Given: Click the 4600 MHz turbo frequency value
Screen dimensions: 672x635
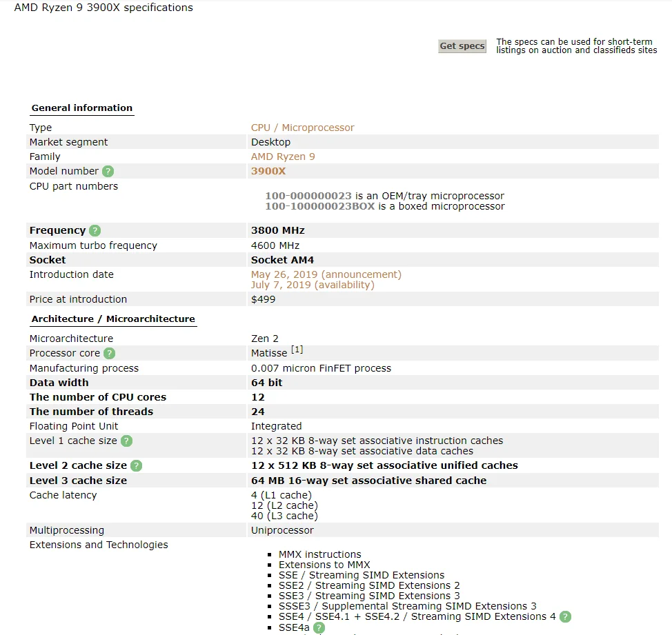Looking at the screenshot, I should click(275, 245).
